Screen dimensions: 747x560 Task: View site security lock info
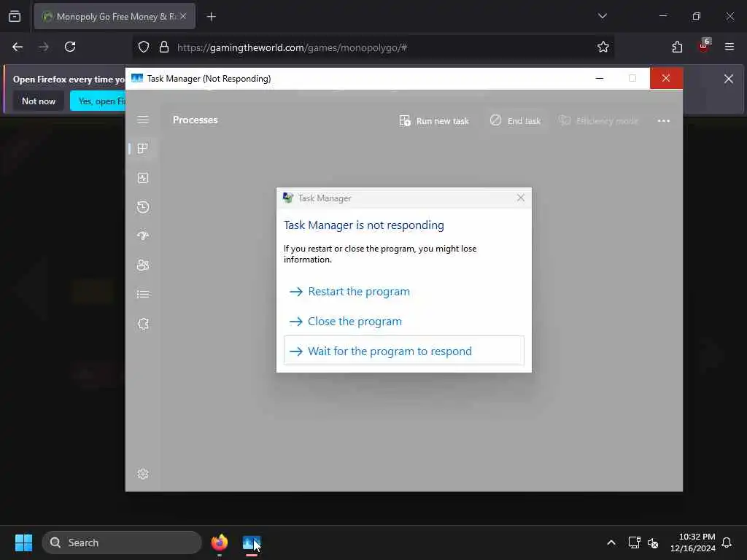pyautogui.click(x=164, y=47)
